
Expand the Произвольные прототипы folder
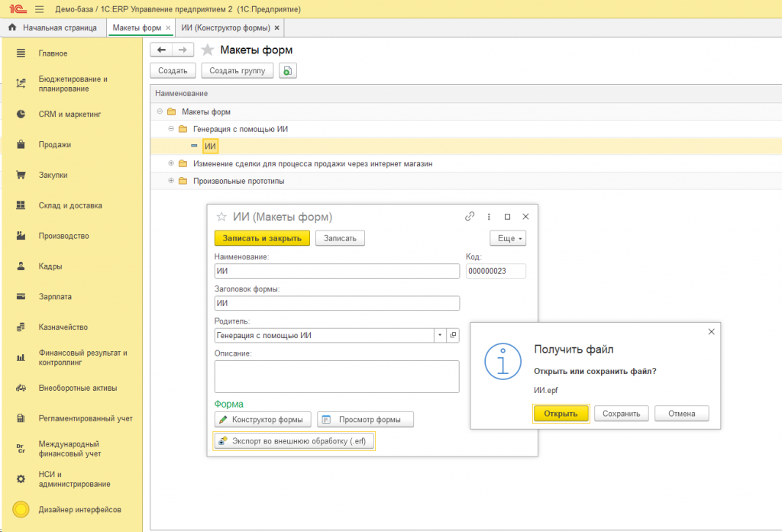171,180
